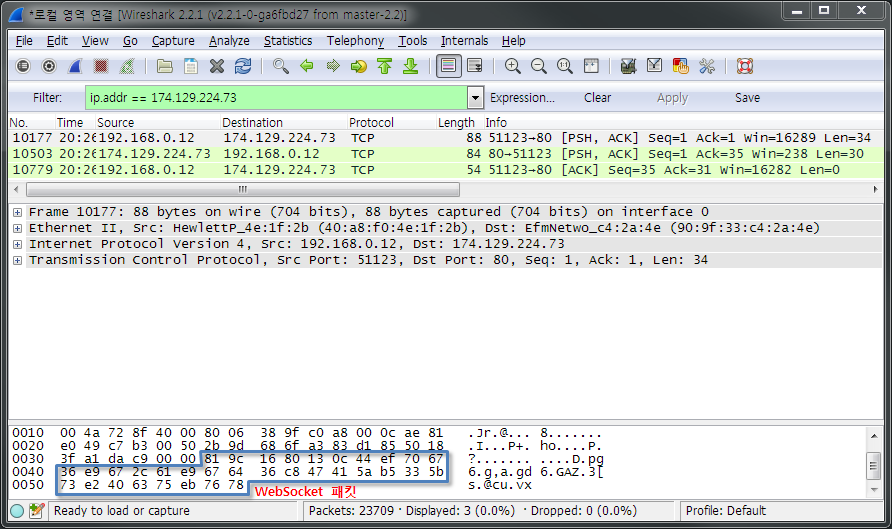
Task: Open the Statistics menu
Action: [x=288, y=41]
